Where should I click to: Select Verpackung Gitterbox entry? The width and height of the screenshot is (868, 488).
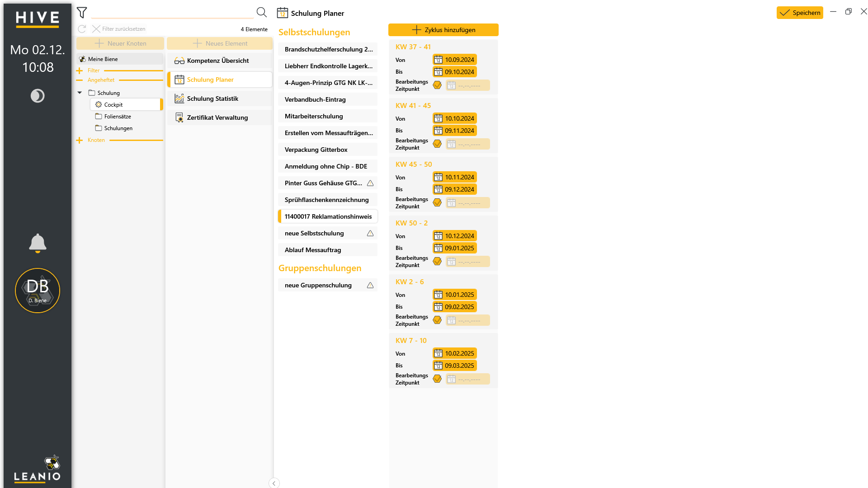pos(328,150)
